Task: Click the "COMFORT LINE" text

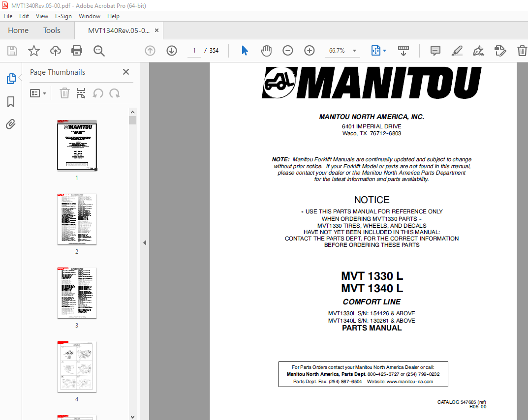Action: [x=372, y=302]
